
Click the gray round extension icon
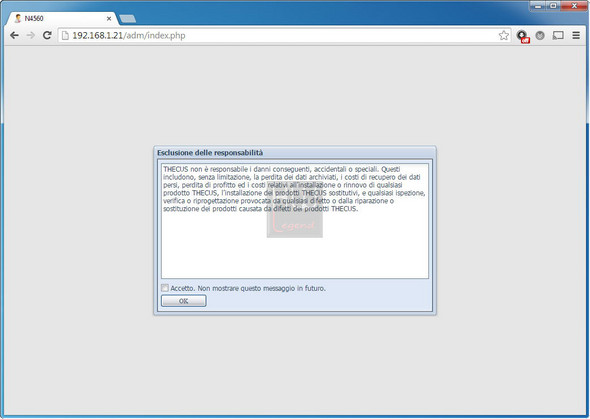(x=540, y=35)
